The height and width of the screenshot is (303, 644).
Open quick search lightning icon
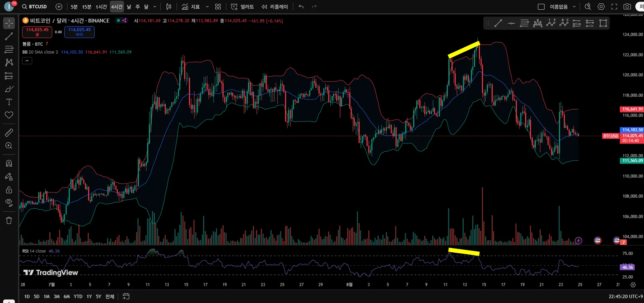[x=588, y=7]
